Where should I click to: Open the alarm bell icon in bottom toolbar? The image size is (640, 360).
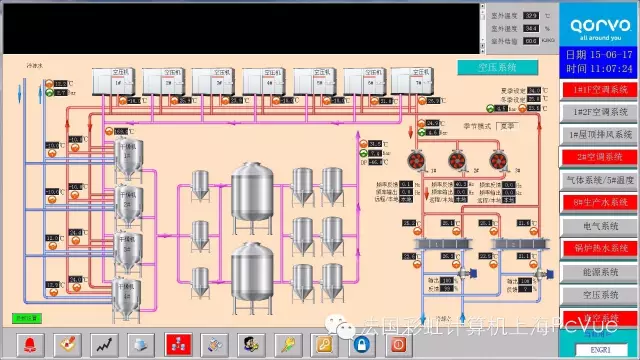pyautogui.click(x=30, y=345)
